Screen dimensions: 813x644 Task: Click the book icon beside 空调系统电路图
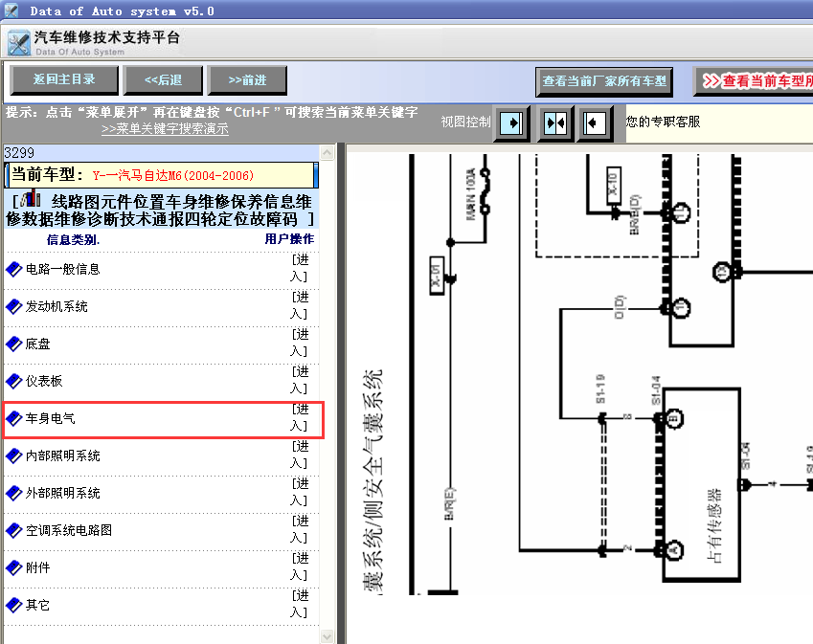tap(14, 530)
